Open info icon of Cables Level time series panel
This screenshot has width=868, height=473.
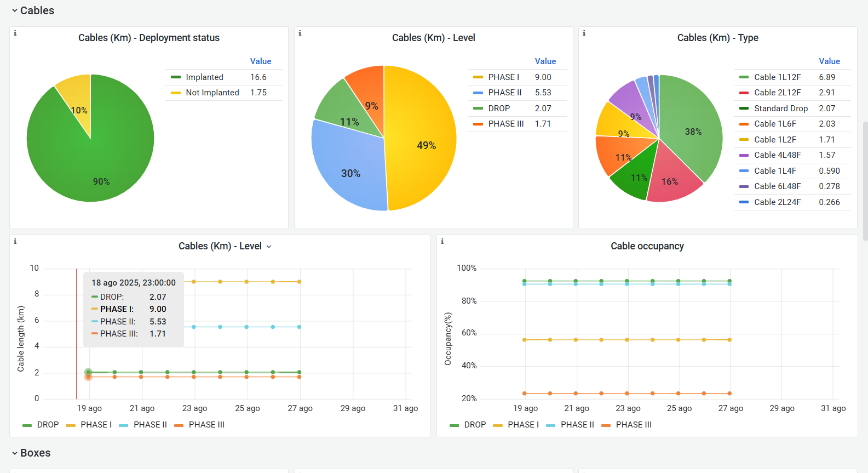15,241
